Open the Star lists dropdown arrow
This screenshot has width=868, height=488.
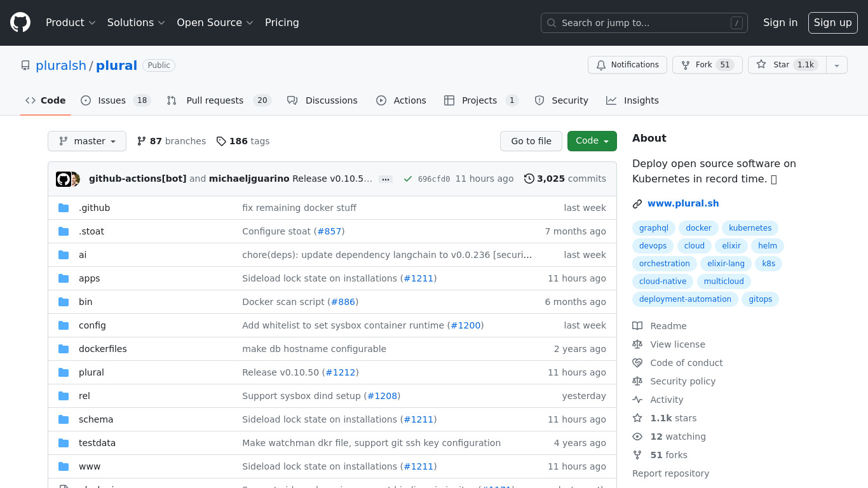[x=837, y=65]
